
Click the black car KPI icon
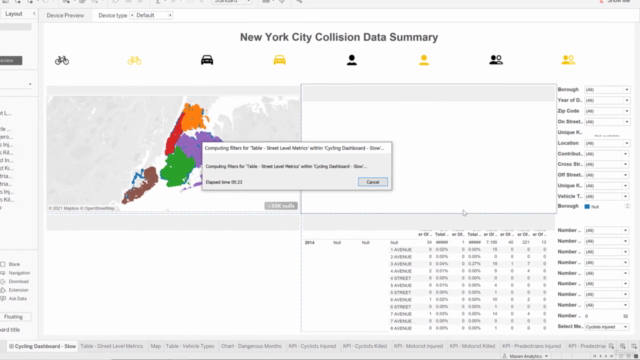pos(207,60)
